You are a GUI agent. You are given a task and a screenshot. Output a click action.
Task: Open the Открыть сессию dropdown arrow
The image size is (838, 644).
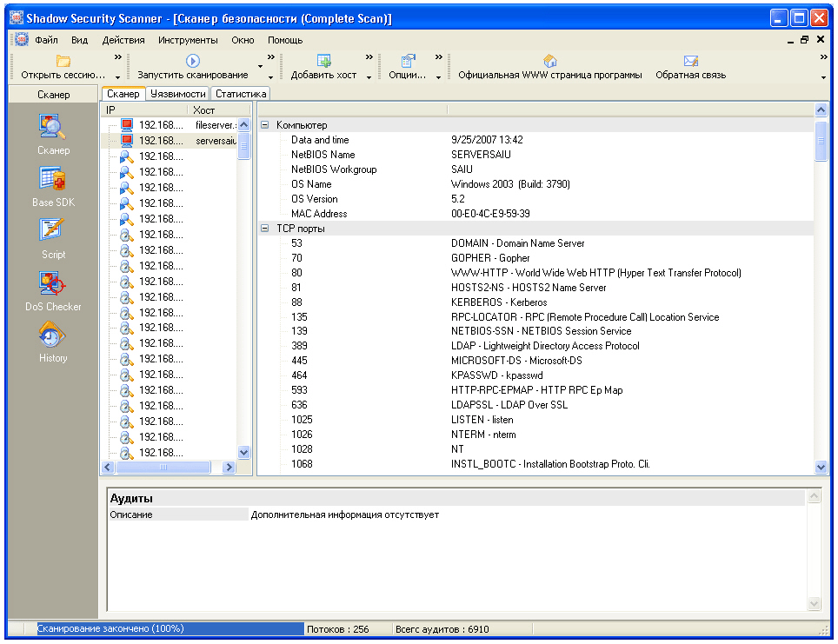click(117, 76)
